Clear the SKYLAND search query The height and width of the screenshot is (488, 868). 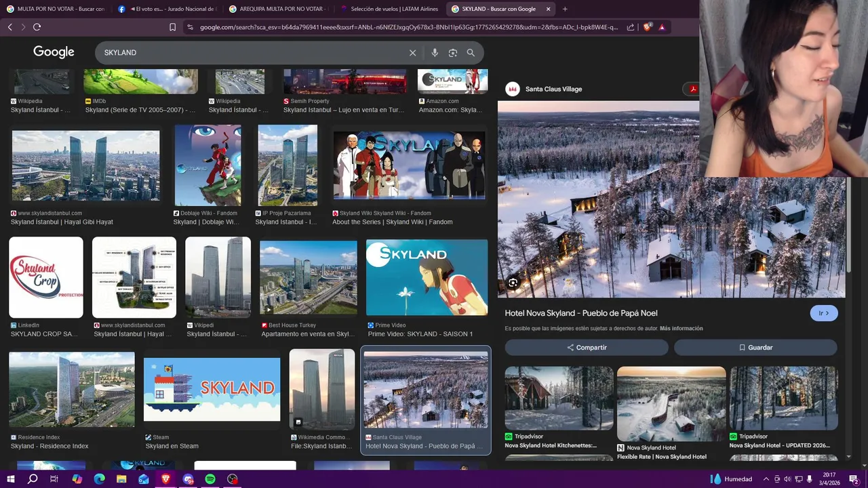[x=412, y=53]
